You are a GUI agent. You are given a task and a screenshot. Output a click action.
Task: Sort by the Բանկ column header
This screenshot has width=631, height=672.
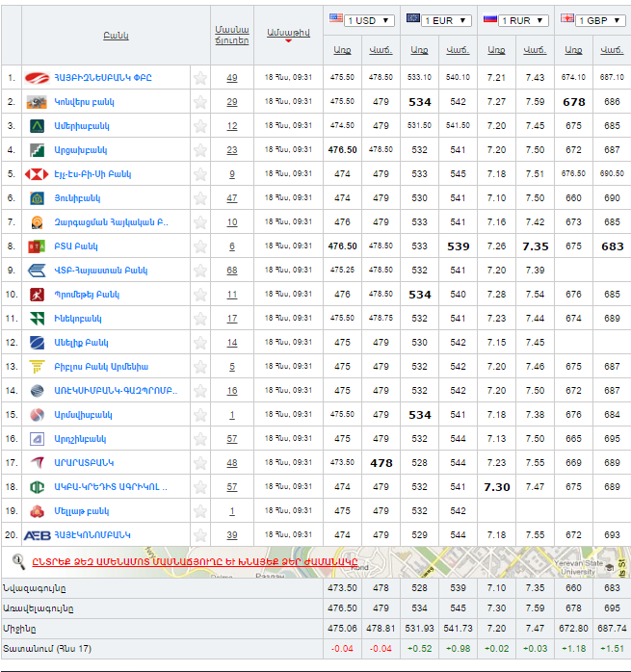116,36
